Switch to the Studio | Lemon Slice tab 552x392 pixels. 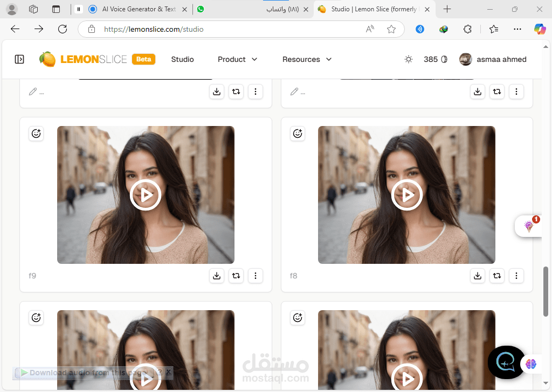click(x=373, y=9)
